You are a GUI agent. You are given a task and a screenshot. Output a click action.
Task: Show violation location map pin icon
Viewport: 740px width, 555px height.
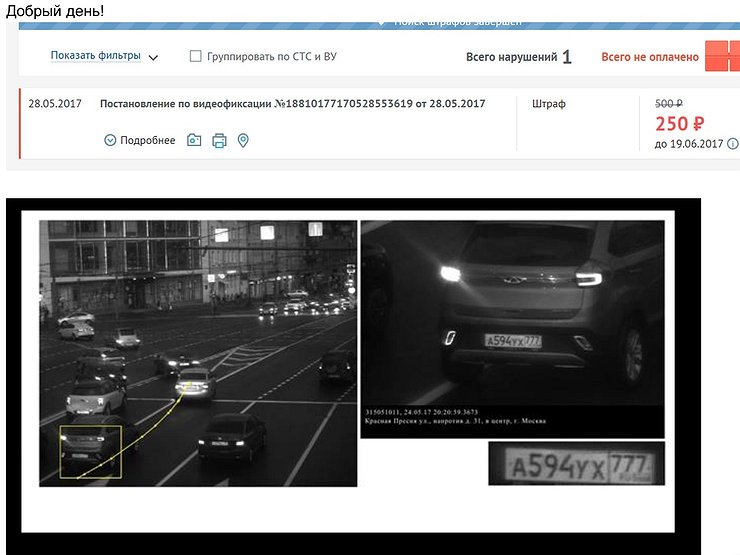(x=243, y=140)
